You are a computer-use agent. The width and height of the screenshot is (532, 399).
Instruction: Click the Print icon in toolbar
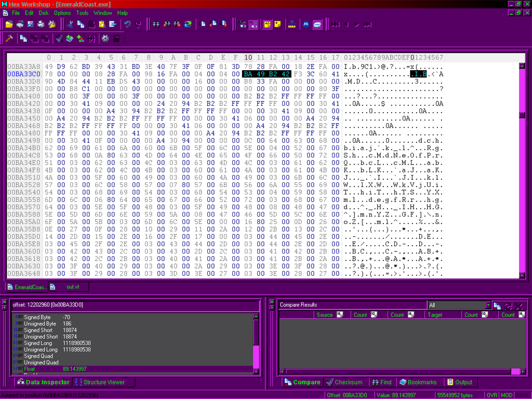click(41, 24)
